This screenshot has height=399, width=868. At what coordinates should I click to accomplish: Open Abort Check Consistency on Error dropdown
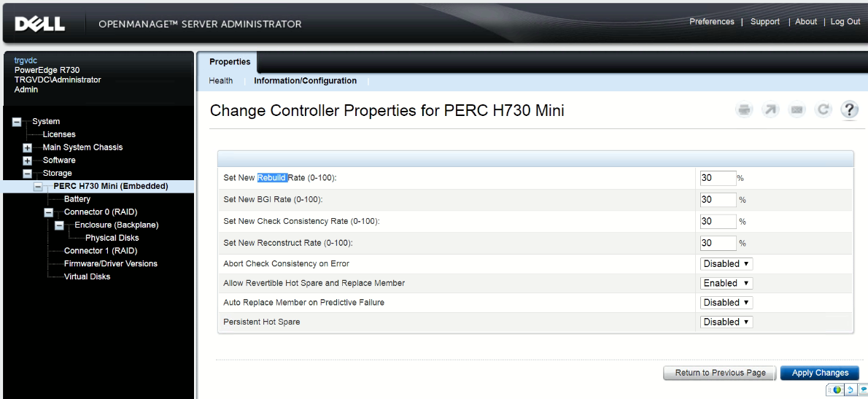pyautogui.click(x=726, y=264)
